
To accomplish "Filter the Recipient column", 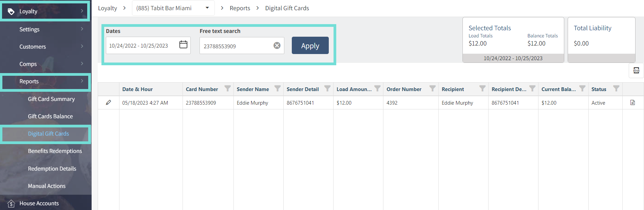I will (x=482, y=89).
